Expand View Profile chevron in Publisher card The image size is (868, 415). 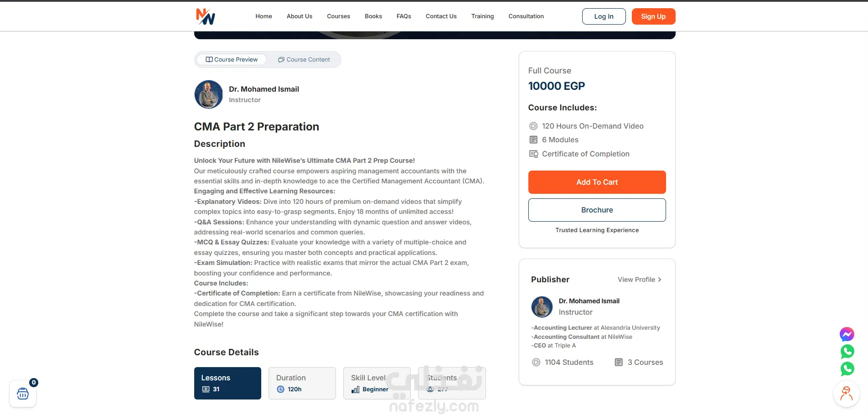pos(659,280)
